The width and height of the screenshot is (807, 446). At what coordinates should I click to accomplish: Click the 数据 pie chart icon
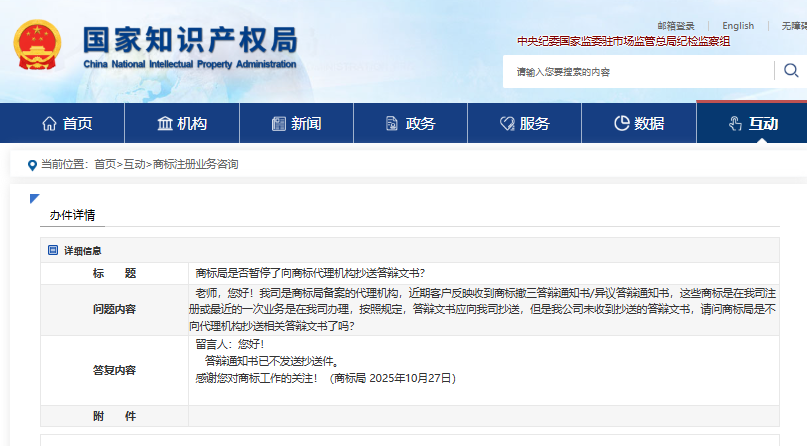point(621,123)
